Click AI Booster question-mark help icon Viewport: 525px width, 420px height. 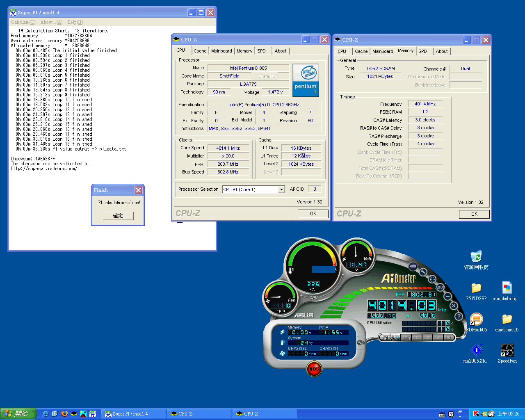coord(459,316)
